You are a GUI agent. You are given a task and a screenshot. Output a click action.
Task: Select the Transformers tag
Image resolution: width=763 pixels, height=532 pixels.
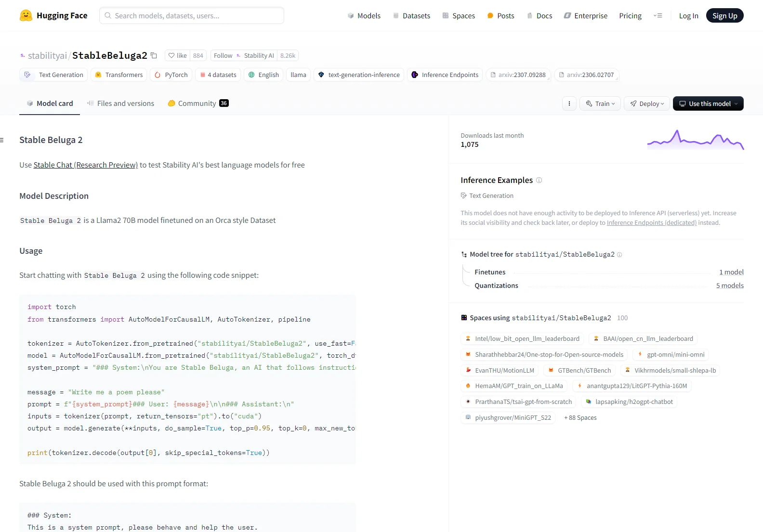coord(118,75)
